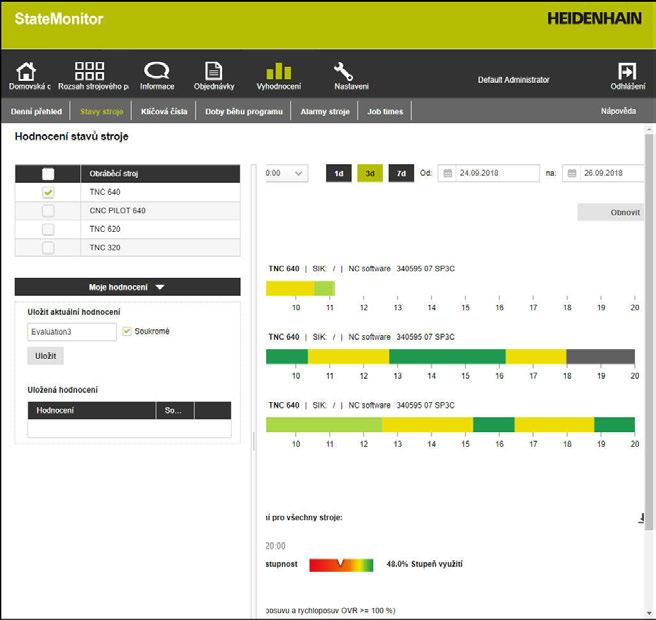656x620 pixels.
Task: Click the So... column header
Action: pos(175,410)
